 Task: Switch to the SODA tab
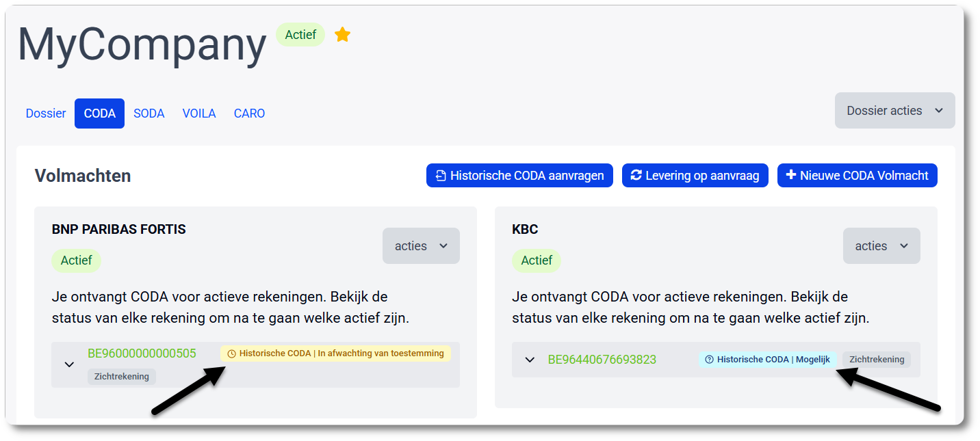click(149, 113)
